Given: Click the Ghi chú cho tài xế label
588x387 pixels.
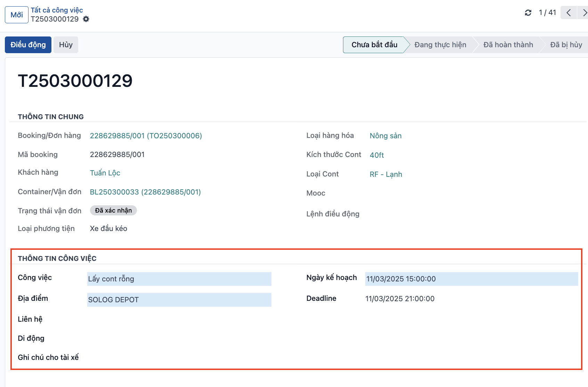Looking at the screenshot, I should point(48,357).
